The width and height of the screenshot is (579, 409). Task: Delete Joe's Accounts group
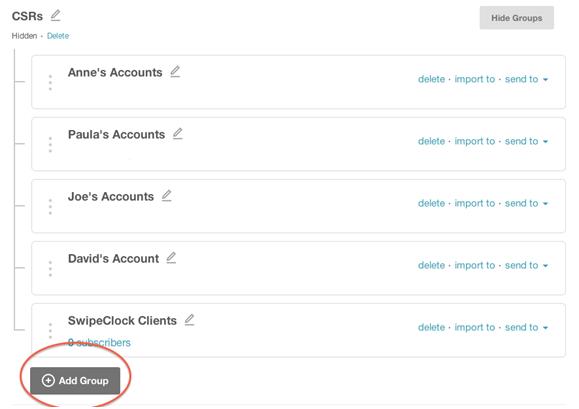[431, 203]
